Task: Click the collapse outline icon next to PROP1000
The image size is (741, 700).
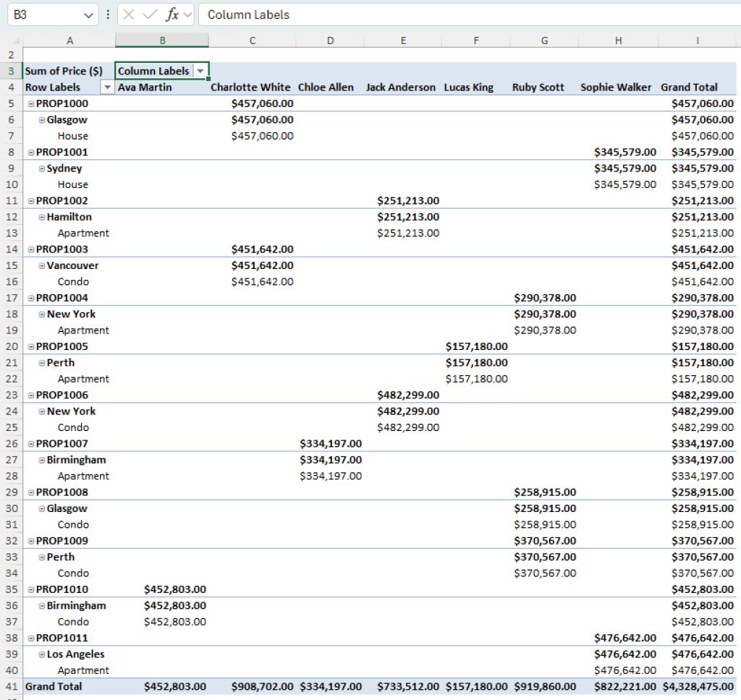Action: [x=30, y=103]
